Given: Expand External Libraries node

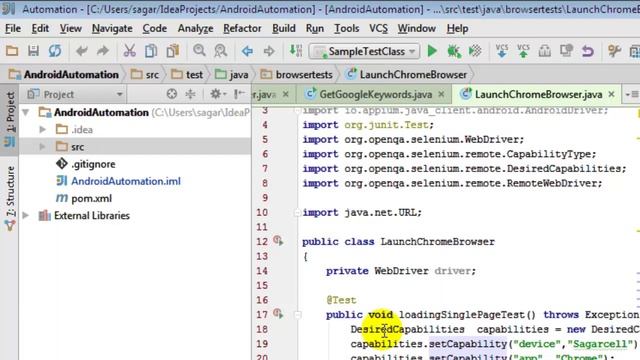Looking at the screenshot, I should point(26,215).
